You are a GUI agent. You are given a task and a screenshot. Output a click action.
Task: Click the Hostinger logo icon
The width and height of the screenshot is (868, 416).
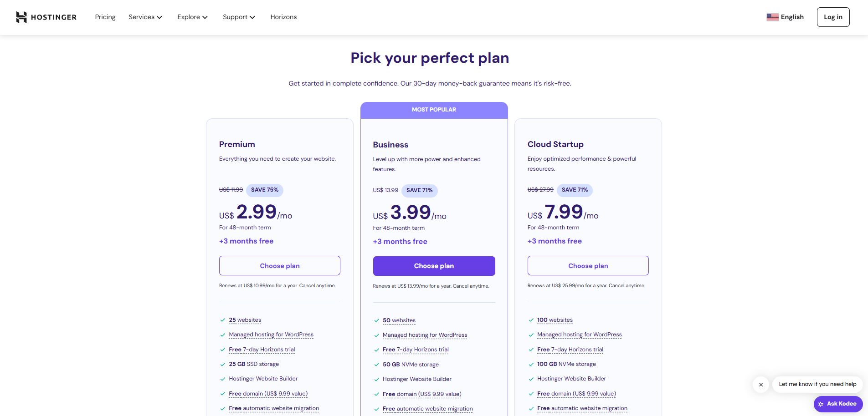pyautogui.click(x=21, y=17)
